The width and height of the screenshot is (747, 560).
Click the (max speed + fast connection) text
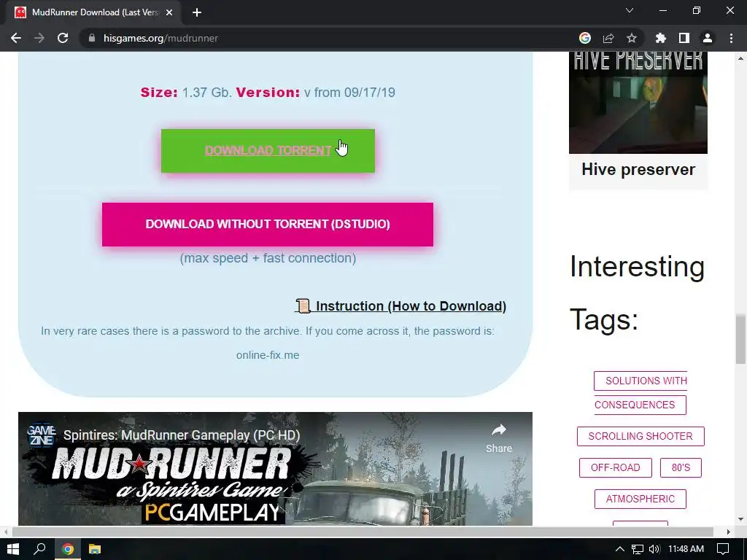point(268,258)
